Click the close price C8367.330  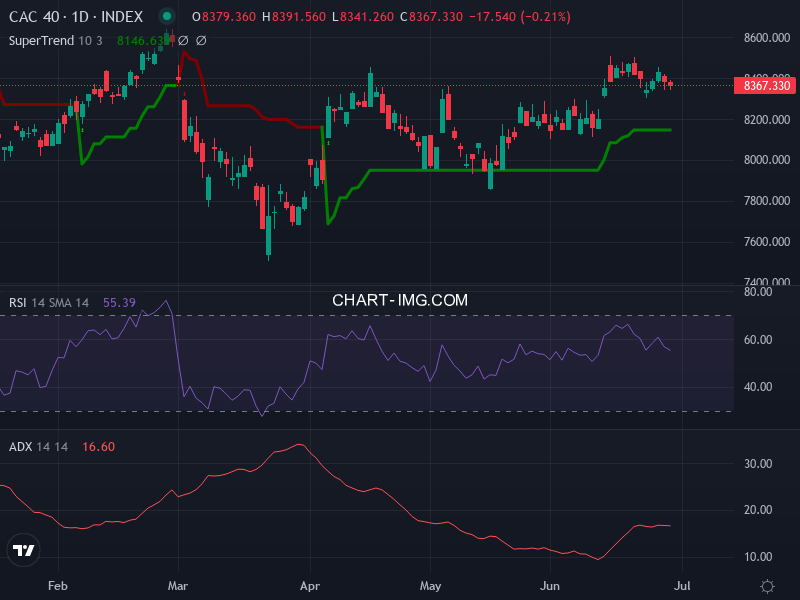click(x=432, y=17)
